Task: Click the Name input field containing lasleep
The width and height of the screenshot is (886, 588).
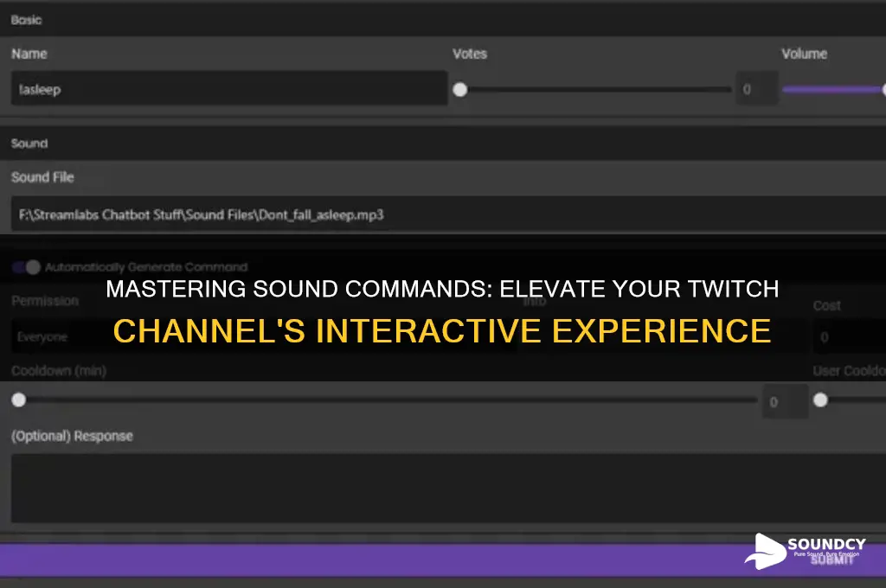Action: (x=229, y=89)
